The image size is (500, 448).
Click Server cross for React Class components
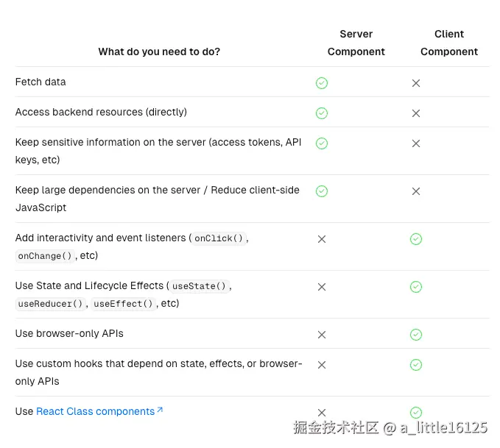pyautogui.click(x=322, y=413)
